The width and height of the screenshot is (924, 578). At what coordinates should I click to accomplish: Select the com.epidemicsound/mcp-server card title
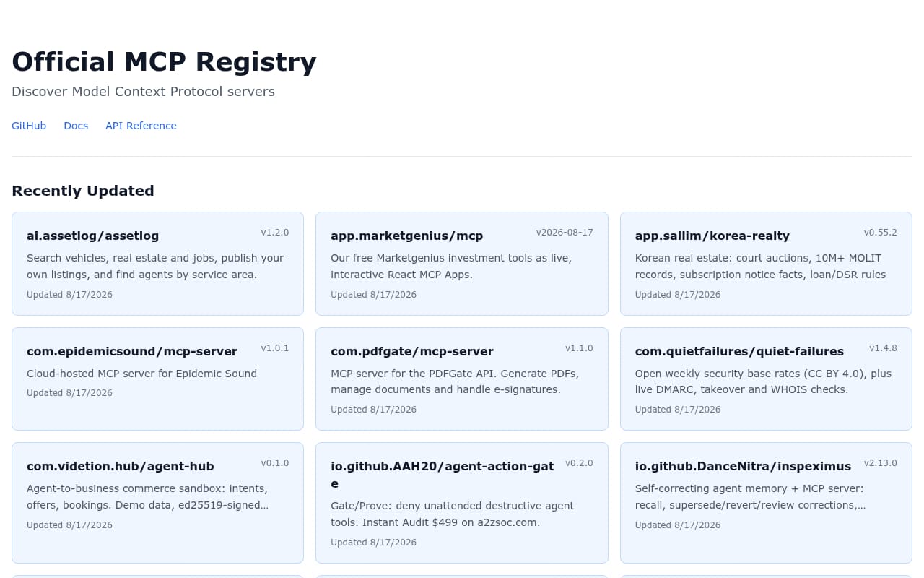click(132, 351)
